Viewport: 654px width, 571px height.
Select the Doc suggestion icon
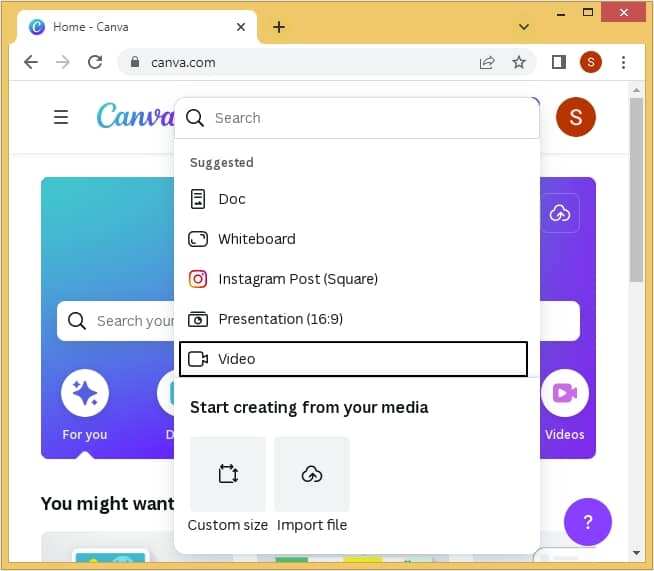click(x=198, y=199)
